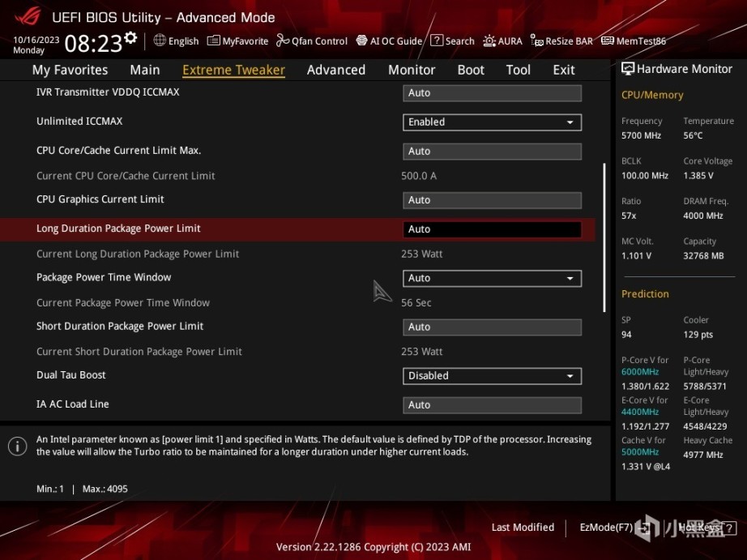Click the 129 pts cooler score
Viewport: 747px width, 560px height.
[x=698, y=335]
